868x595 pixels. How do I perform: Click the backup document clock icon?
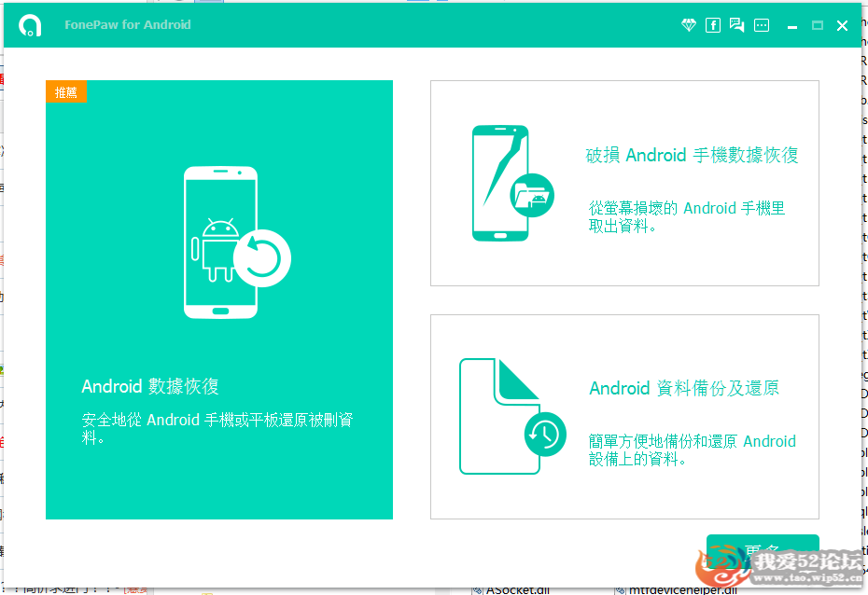pos(512,416)
